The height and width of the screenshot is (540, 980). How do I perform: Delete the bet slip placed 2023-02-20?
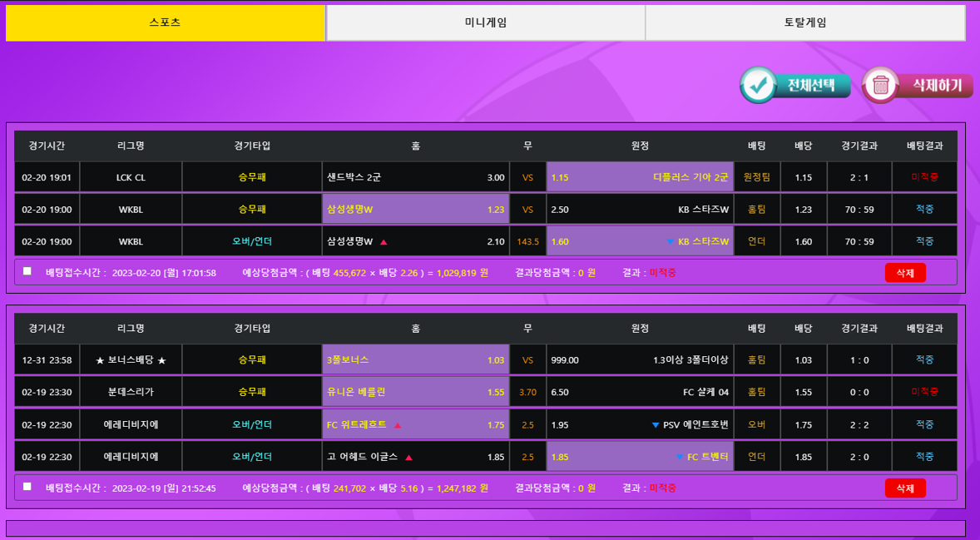[x=904, y=272]
